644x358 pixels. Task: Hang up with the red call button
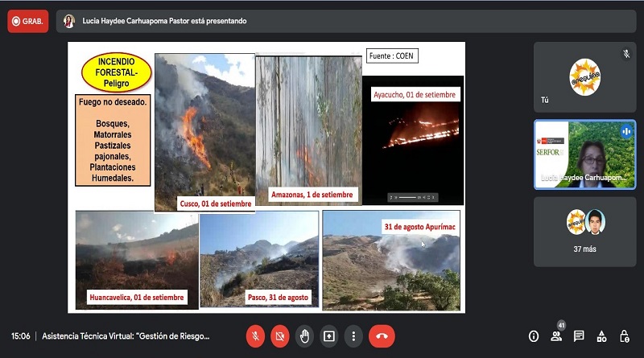tap(382, 336)
